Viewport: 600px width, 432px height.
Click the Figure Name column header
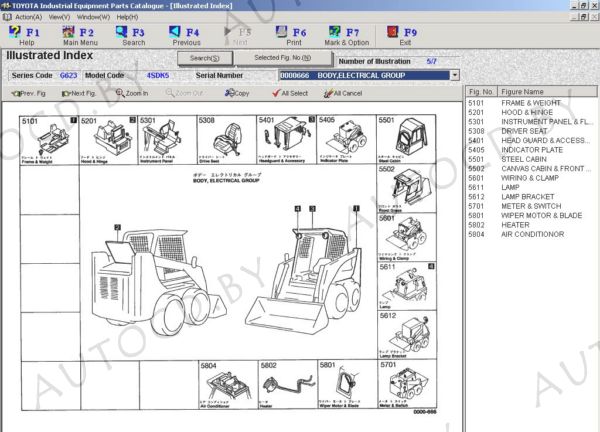pyautogui.click(x=547, y=92)
